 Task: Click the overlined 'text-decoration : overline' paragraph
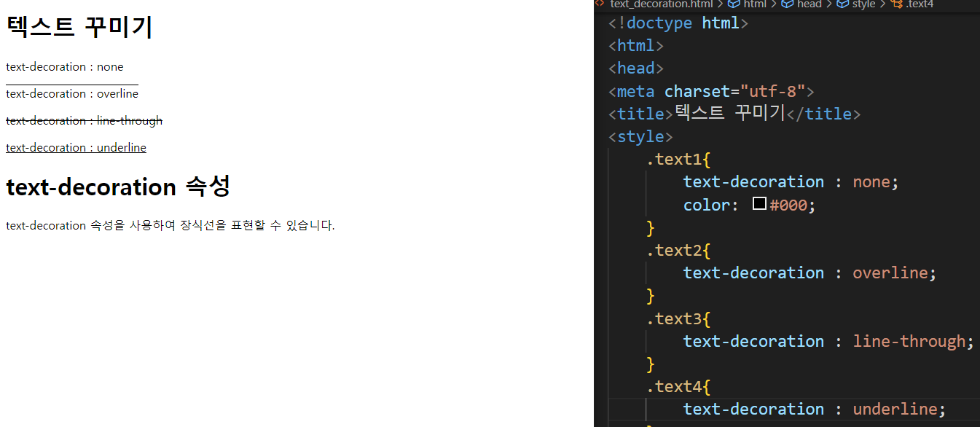72,93
